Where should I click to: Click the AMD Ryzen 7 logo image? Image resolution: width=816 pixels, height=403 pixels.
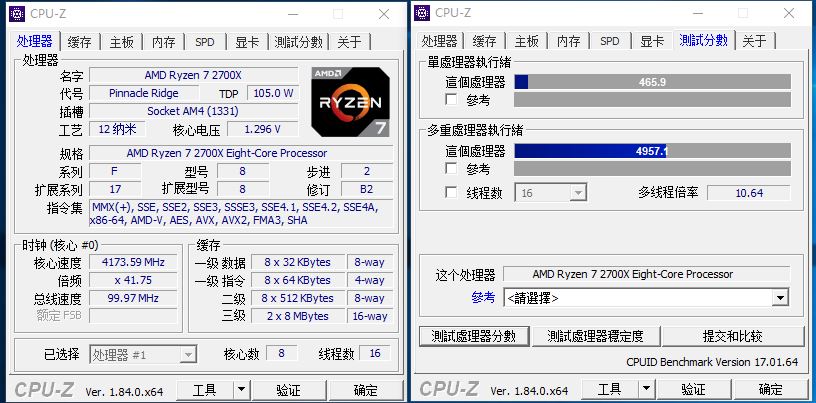350,102
